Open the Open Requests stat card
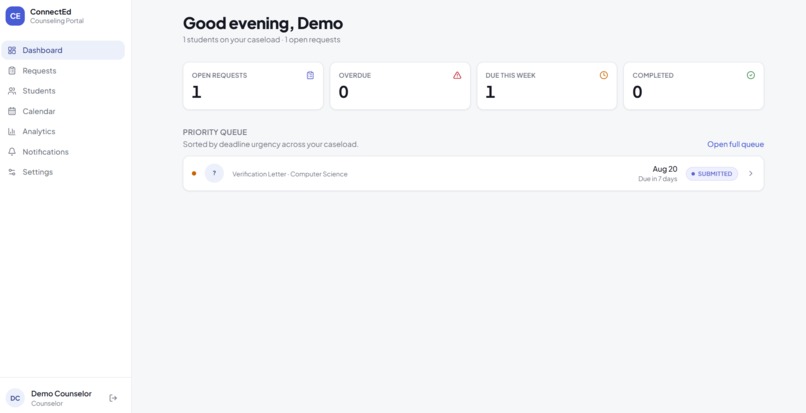The height and width of the screenshot is (413, 806). click(253, 86)
